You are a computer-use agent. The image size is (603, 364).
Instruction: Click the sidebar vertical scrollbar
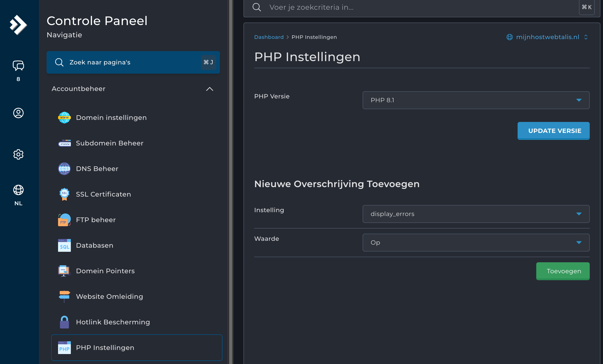[230, 182]
